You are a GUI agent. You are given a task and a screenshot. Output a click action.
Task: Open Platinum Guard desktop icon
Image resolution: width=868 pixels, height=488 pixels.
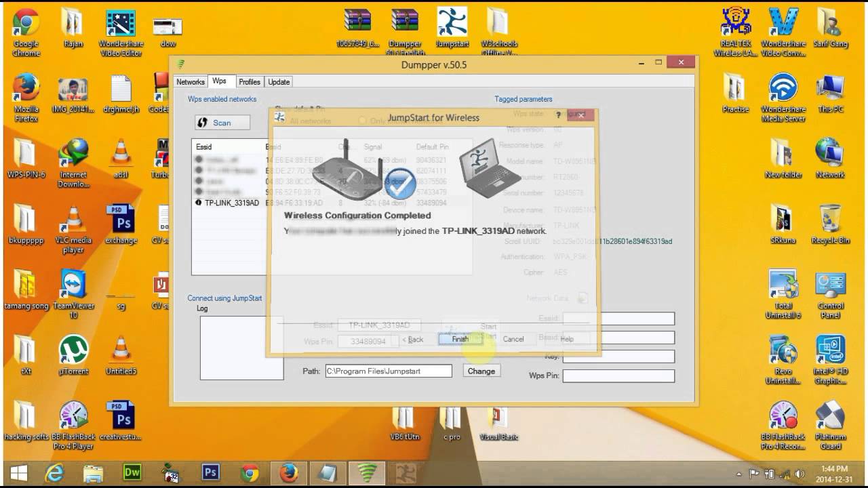pyautogui.click(x=830, y=426)
